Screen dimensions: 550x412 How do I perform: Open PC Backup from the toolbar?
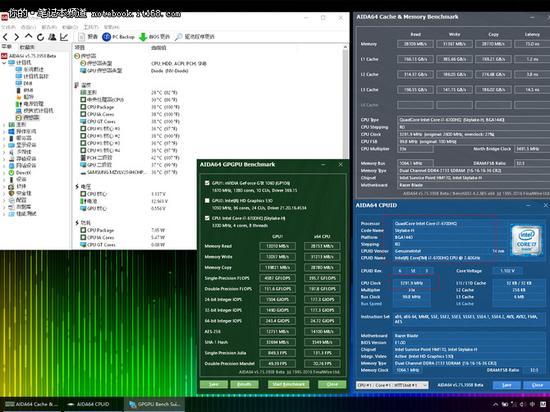pos(118,36)
